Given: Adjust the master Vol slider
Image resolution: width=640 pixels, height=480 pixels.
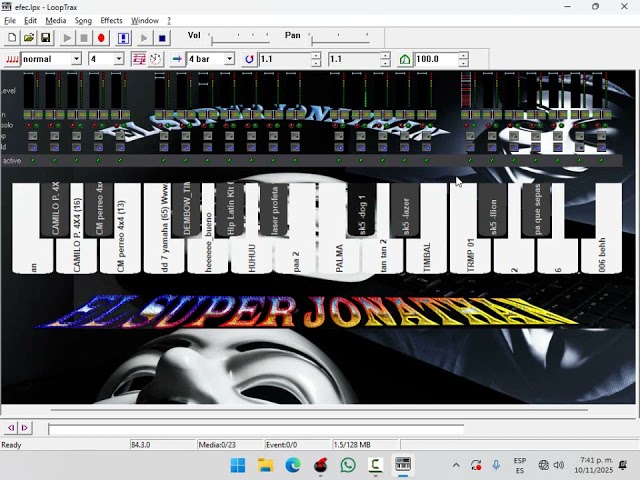Looking at the screenshot, I should pos(240,39).
